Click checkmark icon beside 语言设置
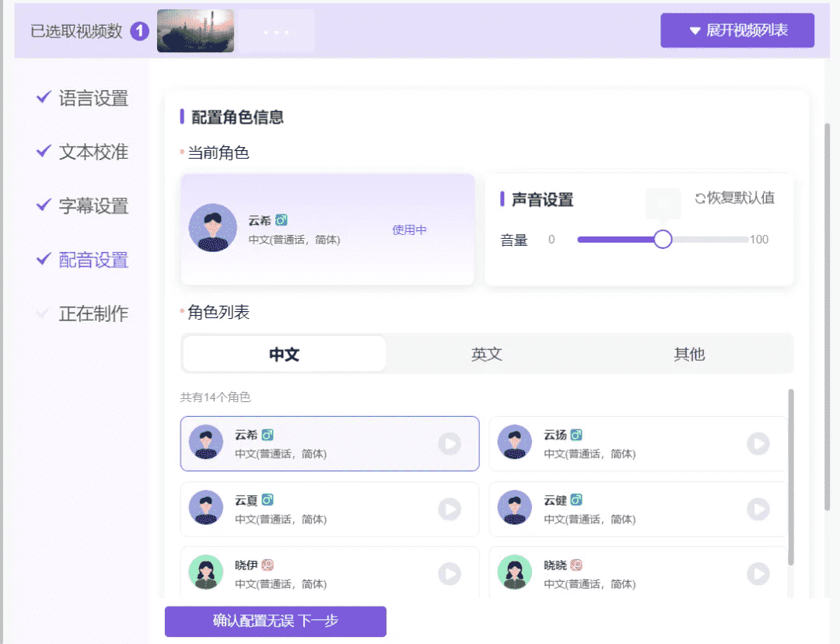Viewport: 840px width, 644px height. [x=44, y=97]
